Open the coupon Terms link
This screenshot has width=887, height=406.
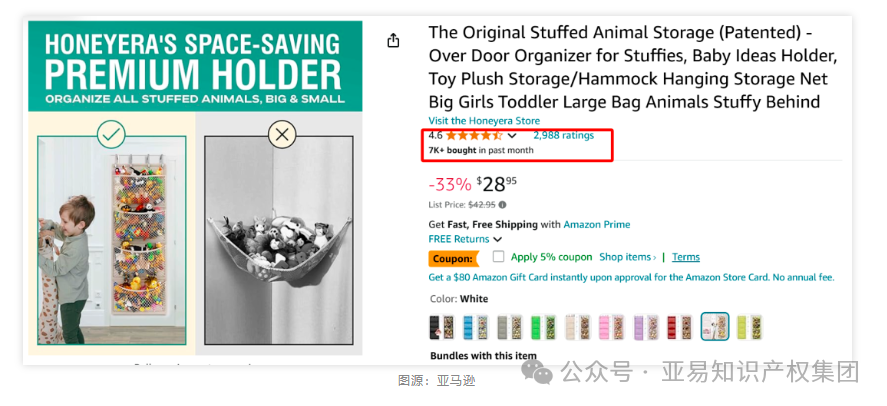click(x=686, y=257)
